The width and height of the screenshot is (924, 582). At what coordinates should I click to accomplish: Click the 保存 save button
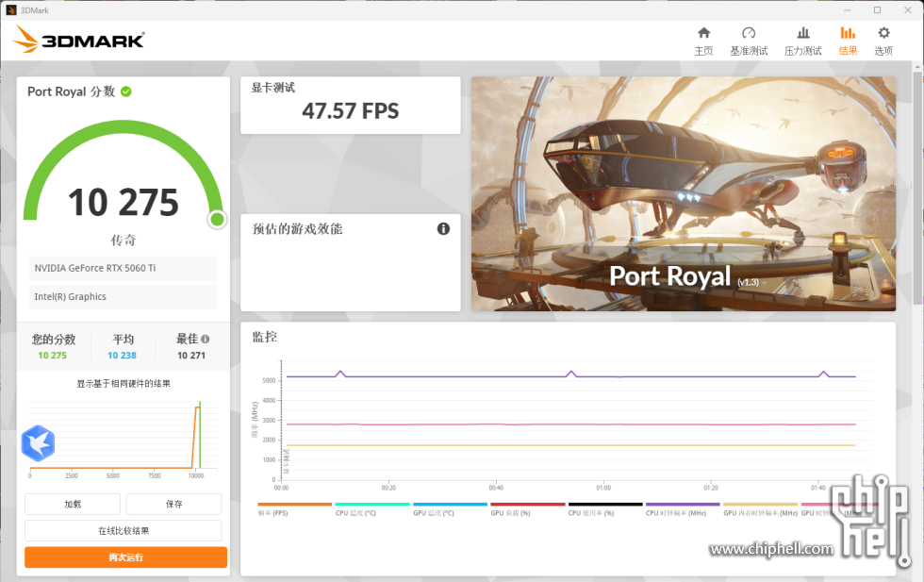pyautogui.click(x=173, y=504)
